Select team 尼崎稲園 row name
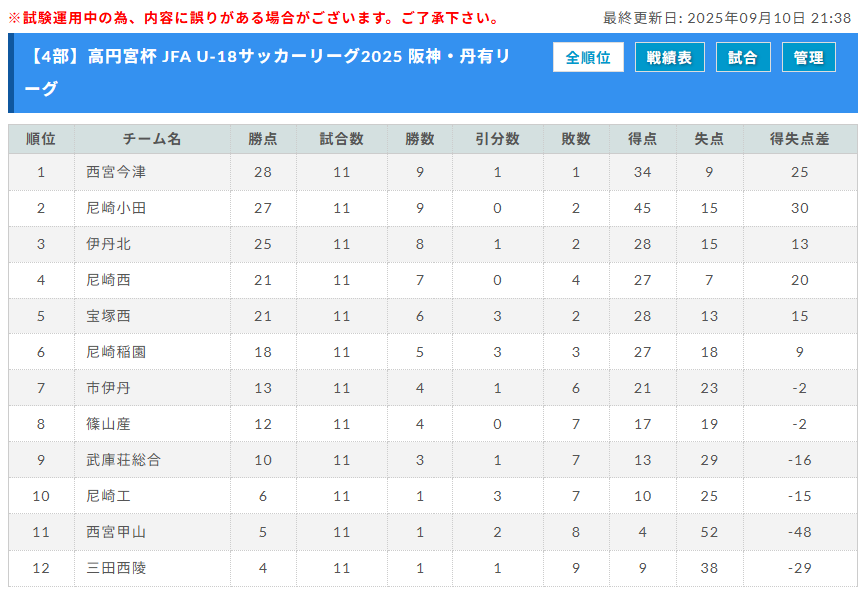868x599 pixels. tap(116, 352)
